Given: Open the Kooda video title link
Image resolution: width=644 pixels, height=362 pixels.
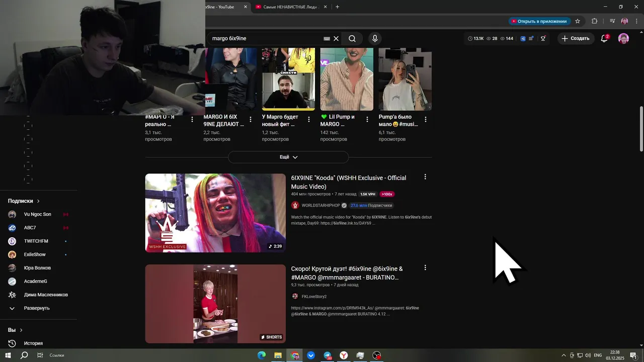Looking at the screenshot, I should [x=349, y=182].
